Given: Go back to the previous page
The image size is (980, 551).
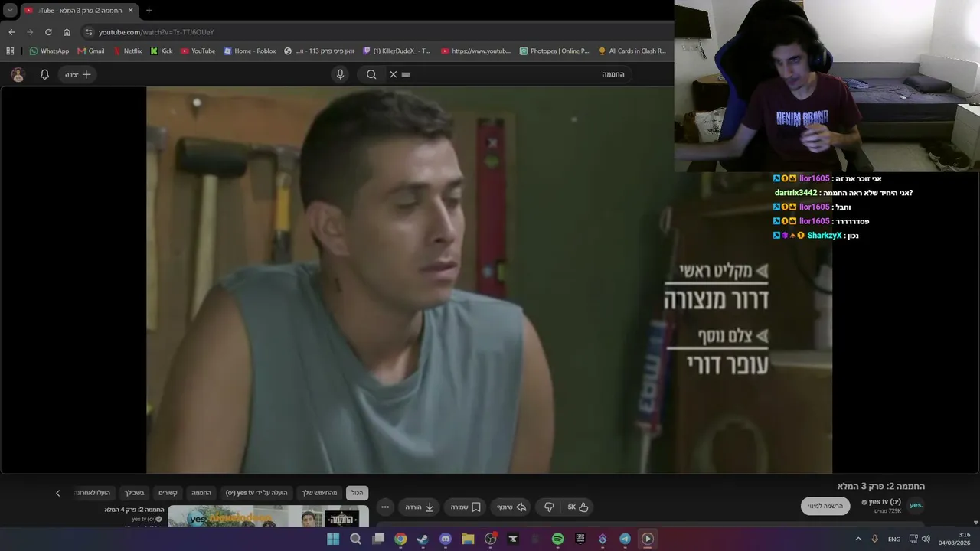Looking at the screenshot, I should 11,32.
